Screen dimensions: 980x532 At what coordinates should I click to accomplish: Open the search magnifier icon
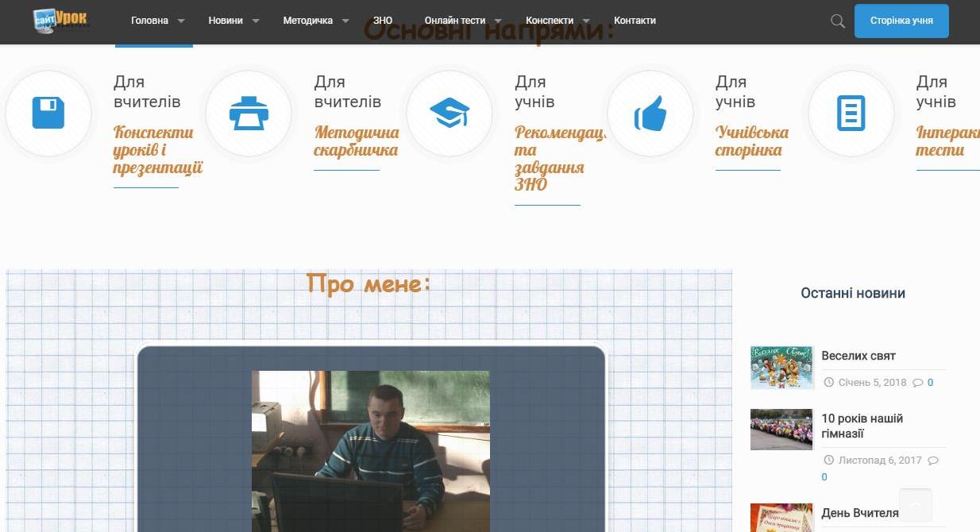tap(838, 21)
